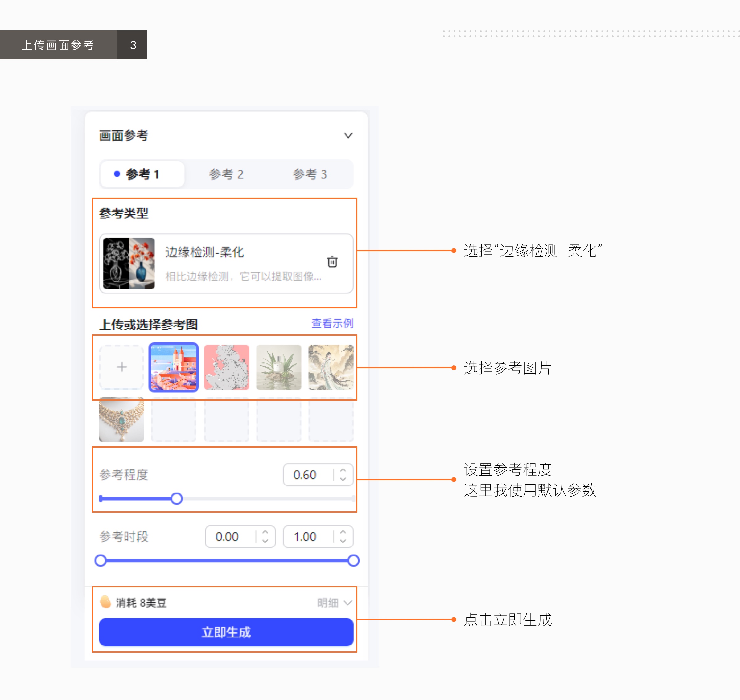
Task: Decrease 参考时段 end value with down arrow
Action: tap(343, 541)
